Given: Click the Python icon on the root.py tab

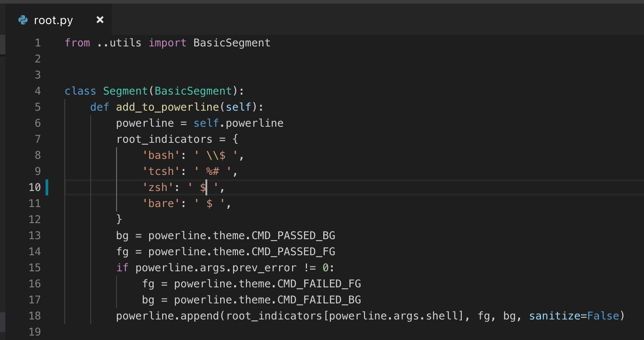Looking at the screenshot, I should click(x=23, y=20).
